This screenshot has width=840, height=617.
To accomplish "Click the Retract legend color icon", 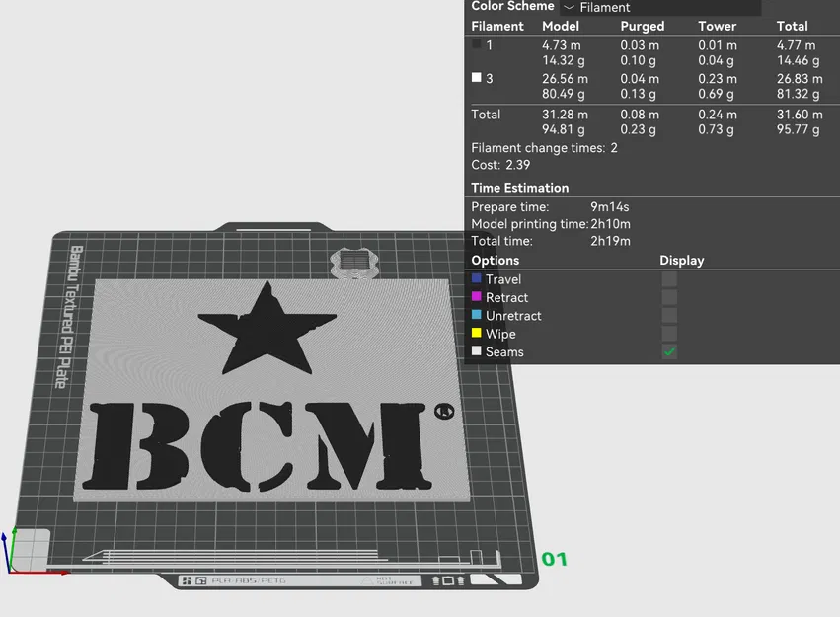I will click(x=478, y=297).
